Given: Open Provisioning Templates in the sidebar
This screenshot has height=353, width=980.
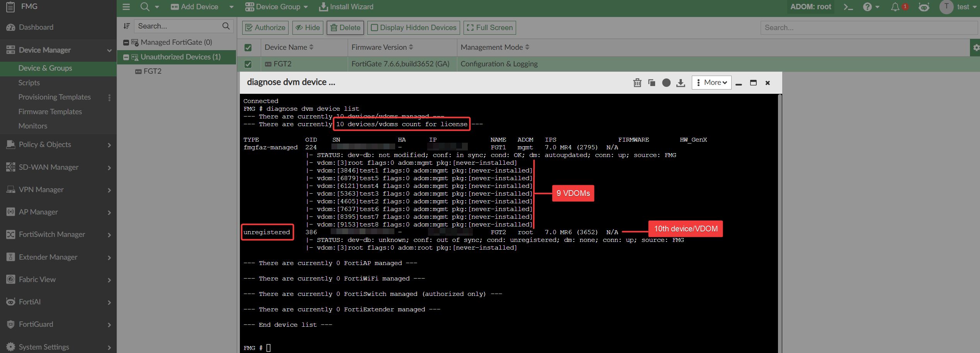Looking at the screenshot, I should pyautogui.click(x=54, y=97).
